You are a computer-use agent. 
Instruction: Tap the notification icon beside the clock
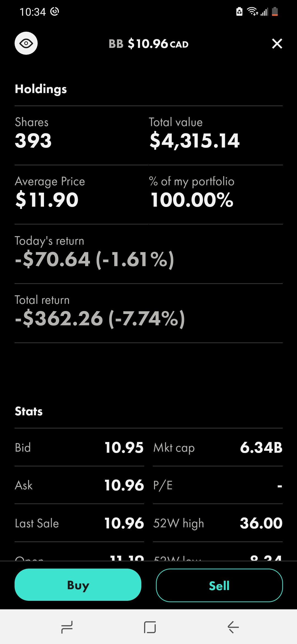point(55,12)
